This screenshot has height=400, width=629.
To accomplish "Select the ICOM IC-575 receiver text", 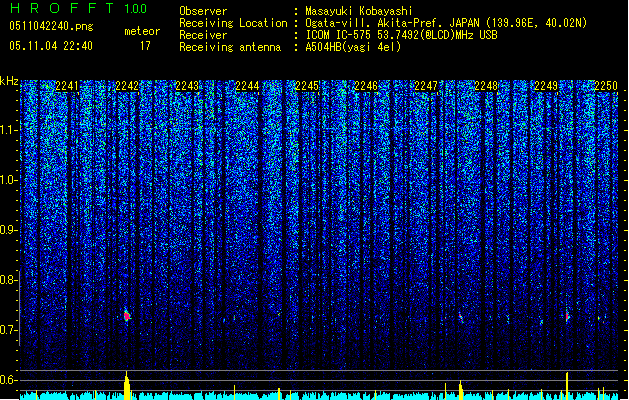I will point(401,35).
